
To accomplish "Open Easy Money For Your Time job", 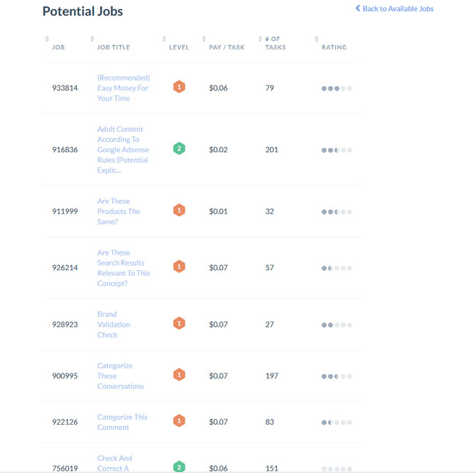I will click(x=123, y=88).
